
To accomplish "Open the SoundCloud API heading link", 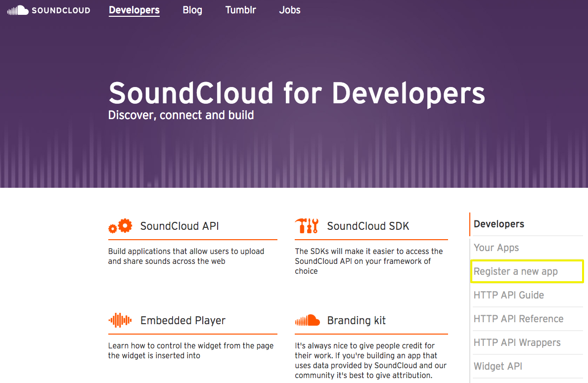I will [x=179, y=226].
